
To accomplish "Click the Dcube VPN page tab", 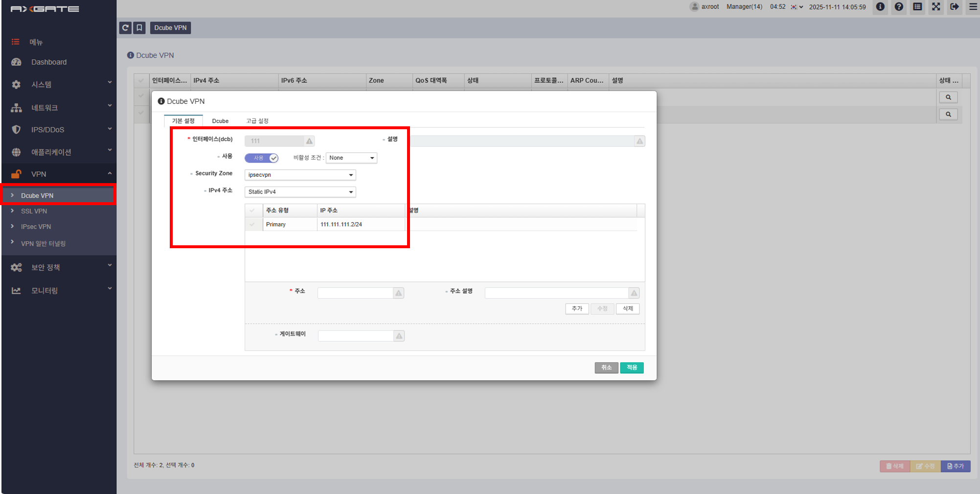I will 170,28.
